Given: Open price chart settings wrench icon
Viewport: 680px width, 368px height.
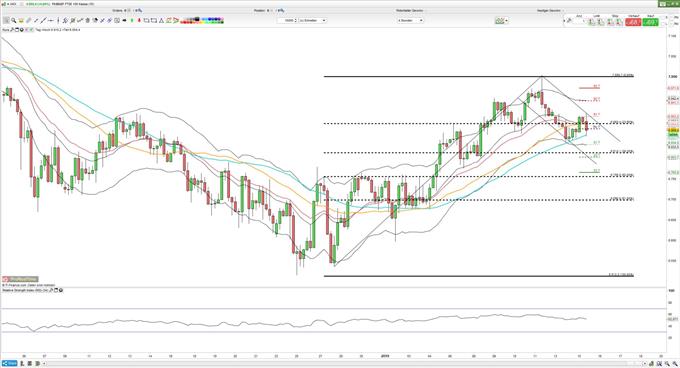Looking at the screenshot, I should [12, 30].
